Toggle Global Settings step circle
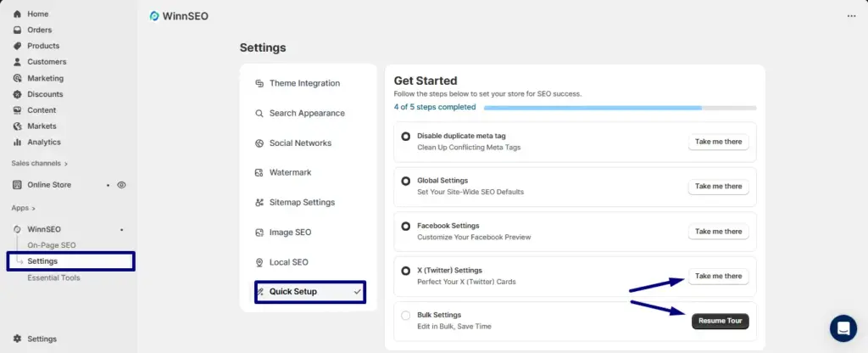This screenshot has height=353, width=868. (x=406, y=181)
